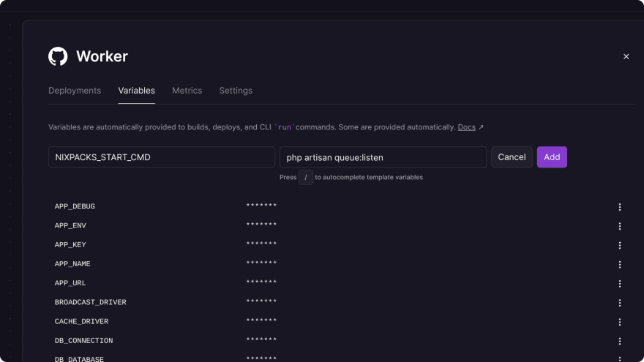644x362 pixels.
Task: Show more options for APP_URL
Action: (x=620, y=283)
